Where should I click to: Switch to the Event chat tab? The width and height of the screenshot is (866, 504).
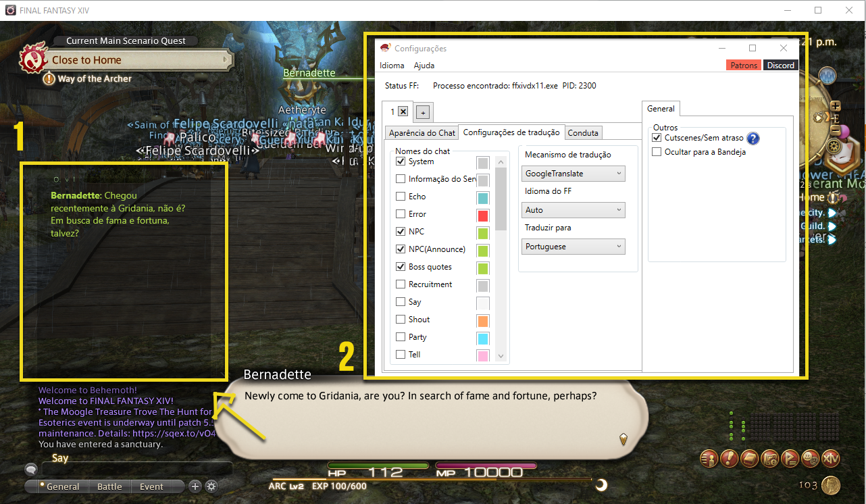pyautogui.click(x=151, y=486)
